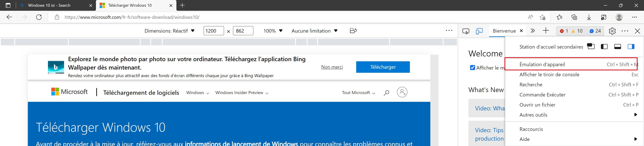Screen dimensions: 644x146
Task: Choose Commande Exécuter menu entry
Action: point(575,95)
